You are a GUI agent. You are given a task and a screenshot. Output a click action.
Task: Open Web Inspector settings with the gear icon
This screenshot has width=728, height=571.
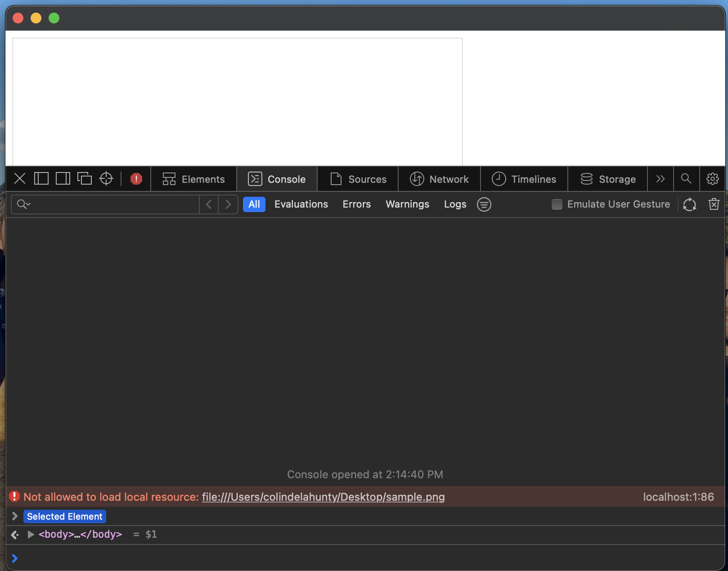pos(713,179)
